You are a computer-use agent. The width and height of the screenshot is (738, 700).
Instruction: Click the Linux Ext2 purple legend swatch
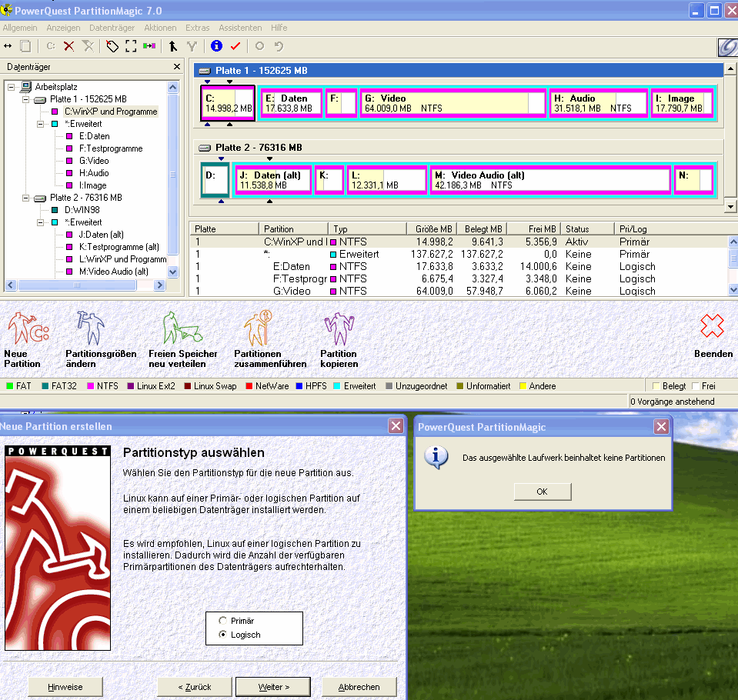tap(131, 386)
